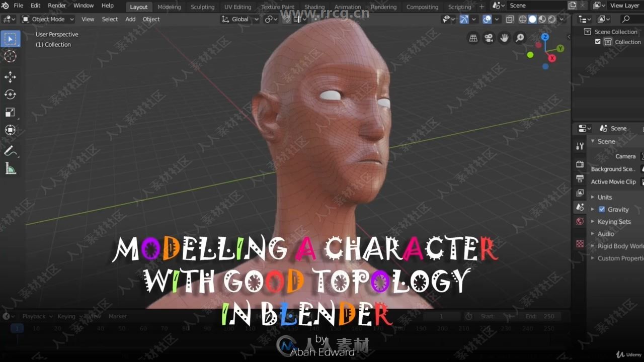644x362 pixels.
Task: Open the View Layer properties tab
Action: click(580, 193)
